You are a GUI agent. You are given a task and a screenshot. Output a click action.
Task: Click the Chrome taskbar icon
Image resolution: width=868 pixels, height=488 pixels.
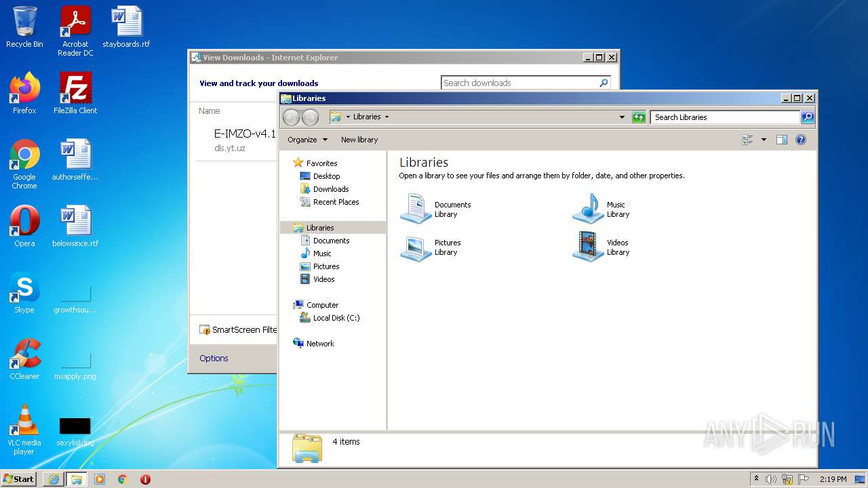123,479
